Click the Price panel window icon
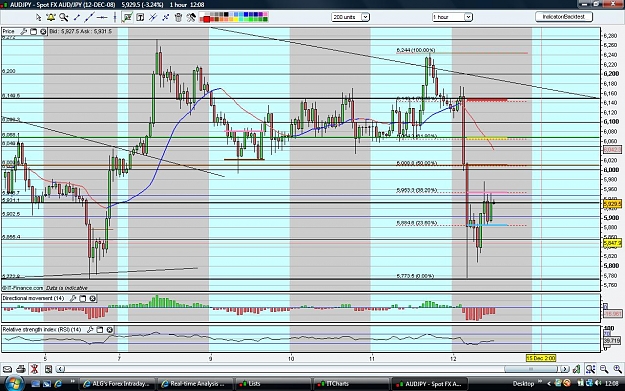This screenshot has height=391, width=625. [33, 31]
